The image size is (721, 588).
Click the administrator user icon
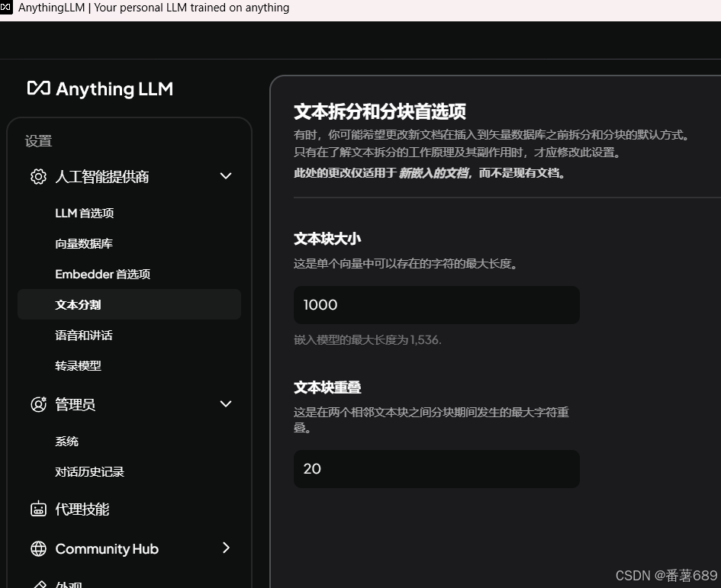(39, 404)
